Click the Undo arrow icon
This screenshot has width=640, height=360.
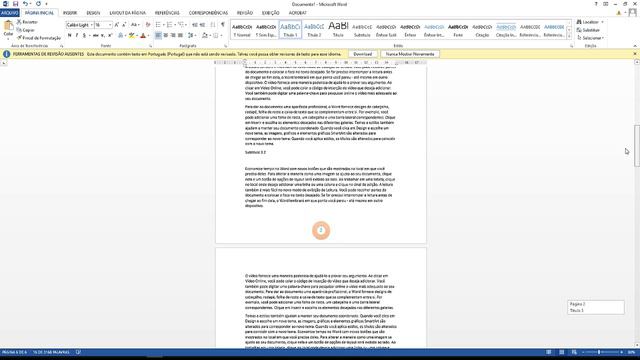pyautogui.click(x=25, y=4)
